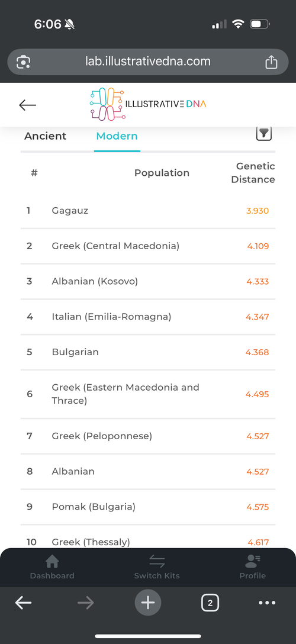Tap the Illustrative DNA logo
The height and width of the screenshot is (644, 296).
[148, 104]
